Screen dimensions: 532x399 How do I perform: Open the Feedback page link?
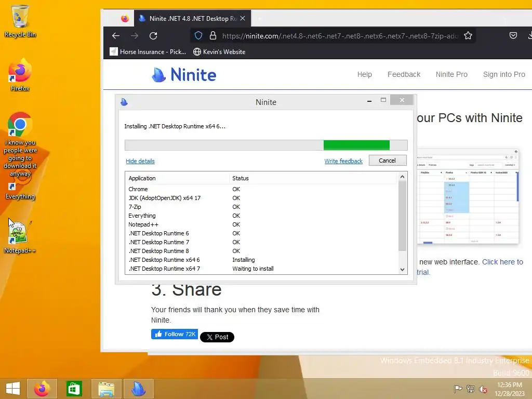point(404,74)
